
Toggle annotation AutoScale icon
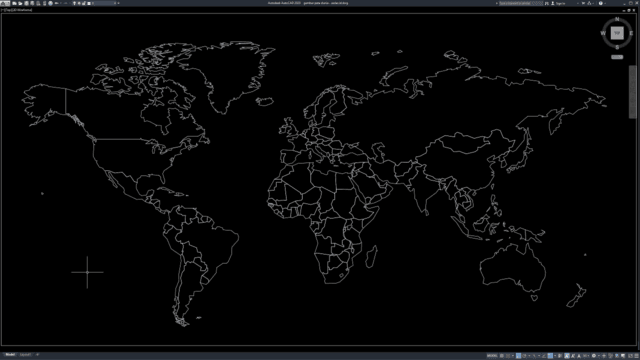pos(573,356)
